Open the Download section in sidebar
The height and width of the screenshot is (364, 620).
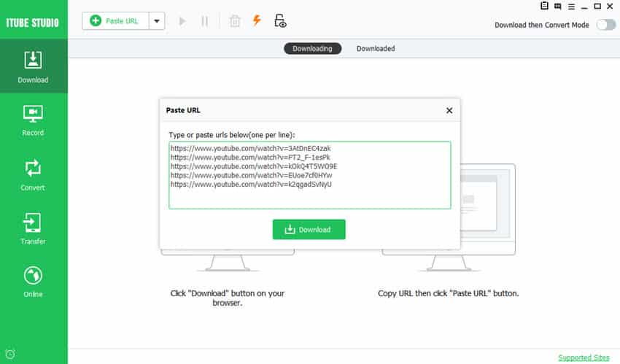34,67
